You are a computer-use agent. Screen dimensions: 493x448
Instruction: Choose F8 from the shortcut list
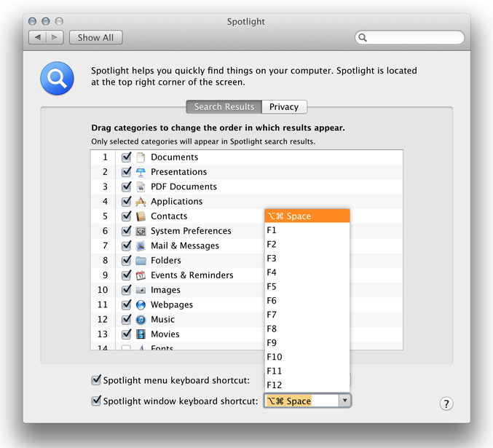(x=307, y=329)
